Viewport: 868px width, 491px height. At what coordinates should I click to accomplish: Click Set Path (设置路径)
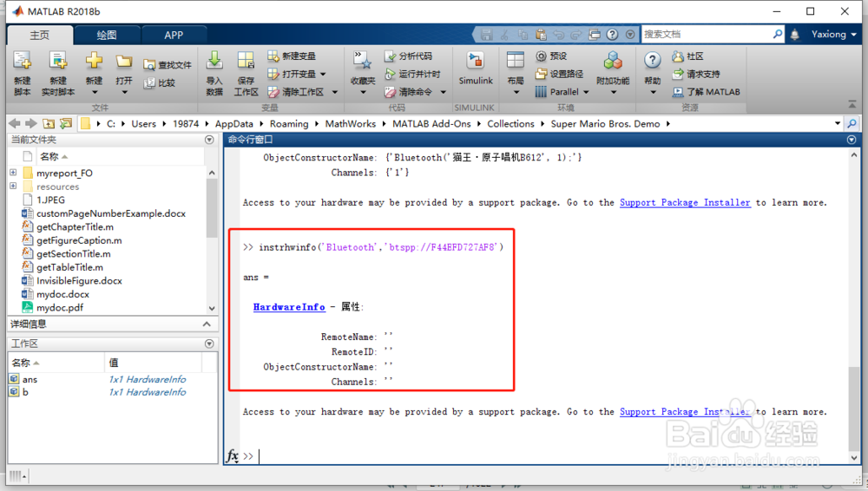coord(559,74)
